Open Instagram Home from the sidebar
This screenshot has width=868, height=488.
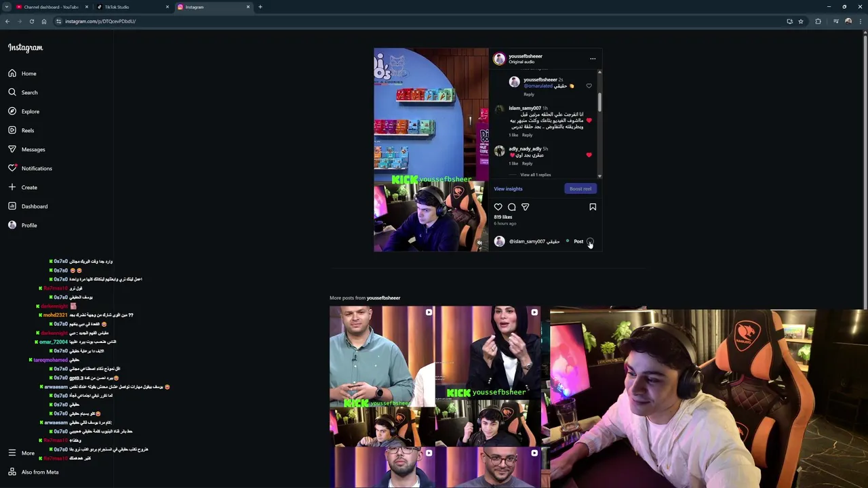pos(22,73)
